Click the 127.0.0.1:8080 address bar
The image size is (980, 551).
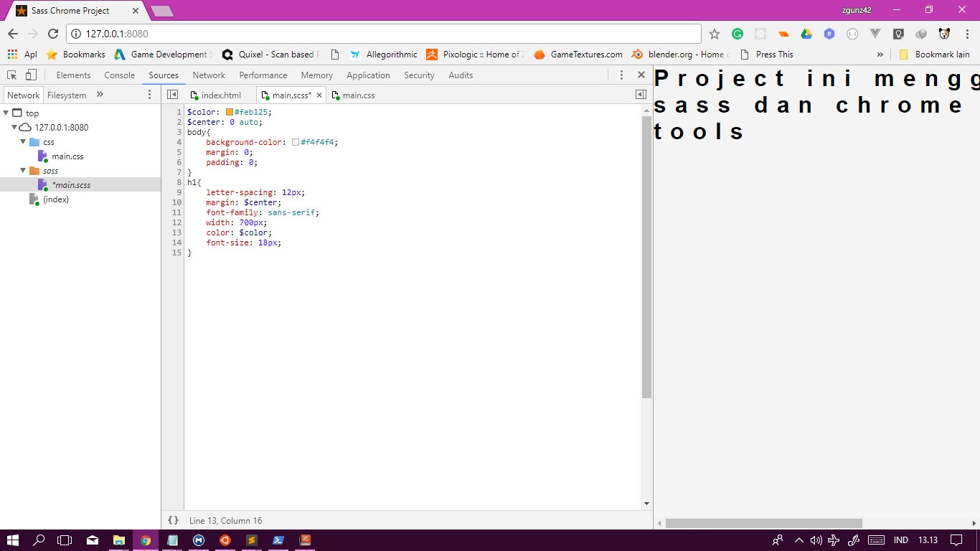[x=384, y=34]
